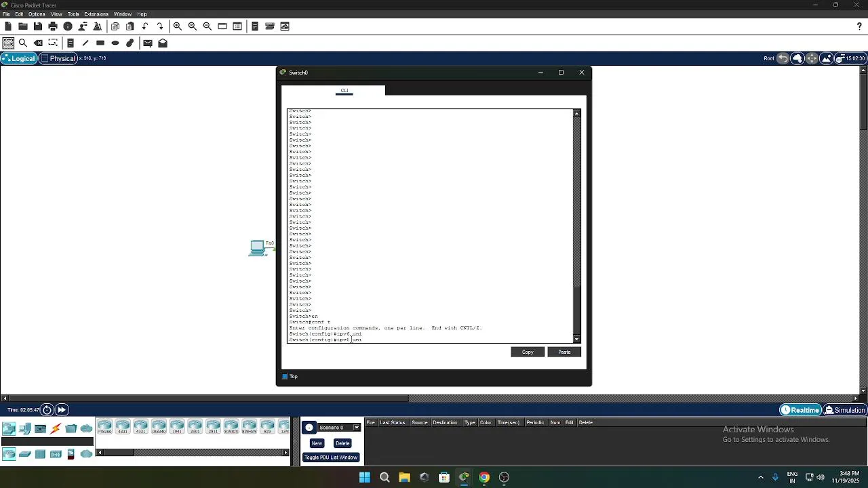Click the PC icon on the workspace
Image resolution: width=868 pixels, height=488 pixels.
258,248
